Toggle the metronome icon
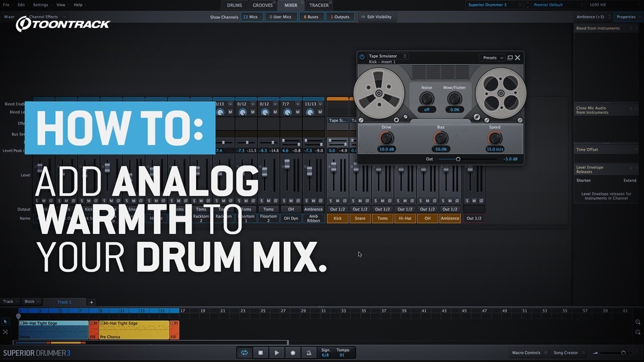 coord(309,352)
